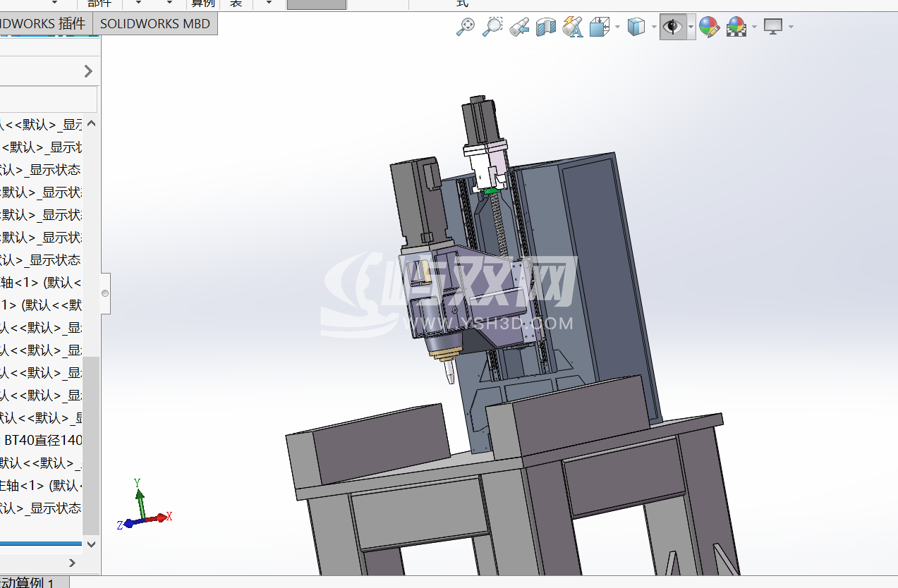Open the Dynamic Annotation Views icon
This screenshot has height=588, width=898.
pos(573,27)
